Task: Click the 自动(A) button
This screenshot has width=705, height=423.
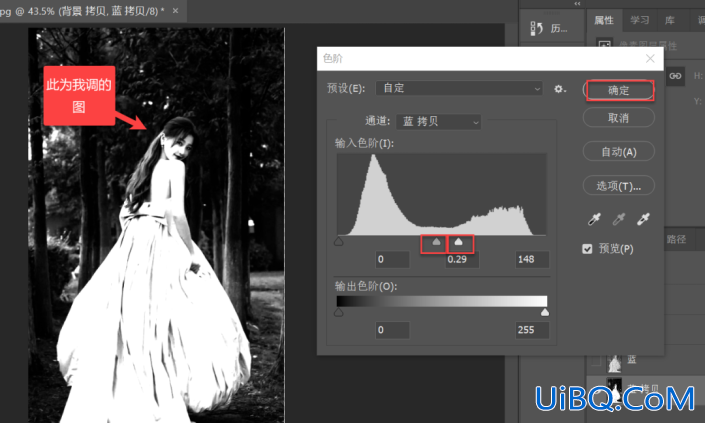Action: tap(619, 151)
